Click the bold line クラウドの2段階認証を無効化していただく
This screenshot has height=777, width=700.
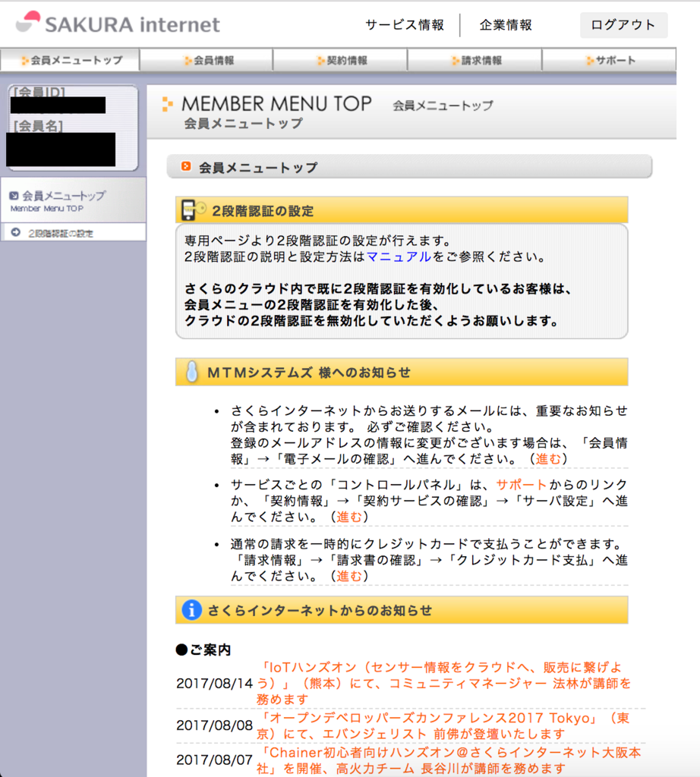point(371,321)
